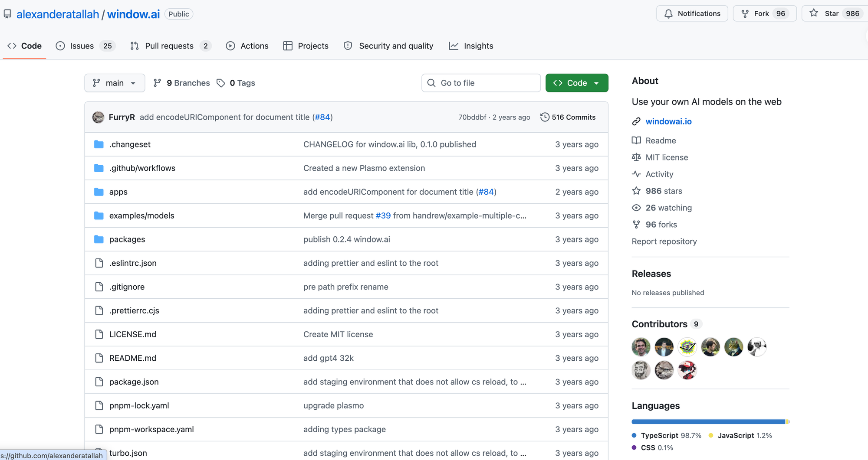The width and height of the screenshot is (868, 460).
Task: Click the package.json file icon
Action: coord(99,382)
